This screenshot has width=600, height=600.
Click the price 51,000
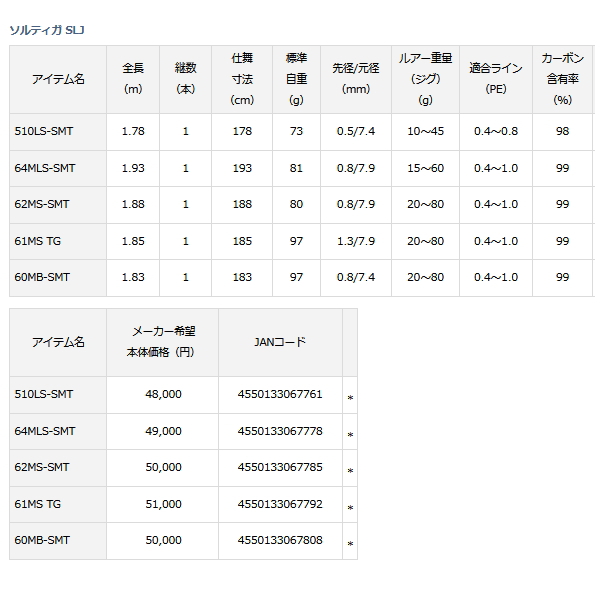pos(163,504)
